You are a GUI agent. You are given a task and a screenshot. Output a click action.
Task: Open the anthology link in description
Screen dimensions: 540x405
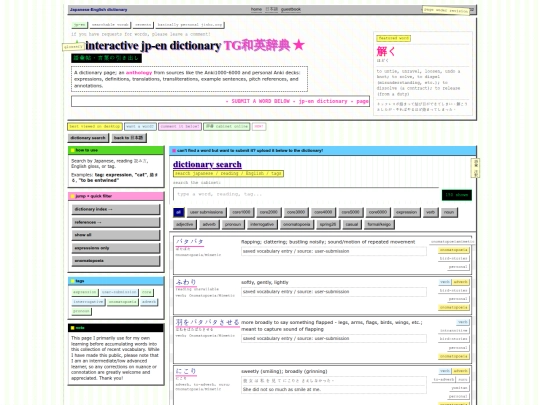click(x=139, y=73)
